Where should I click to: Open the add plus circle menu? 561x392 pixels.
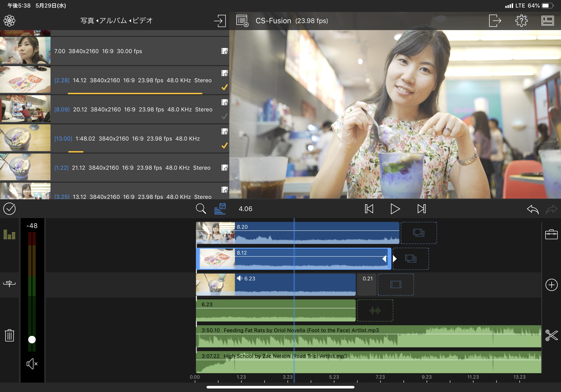pos(551,285)
